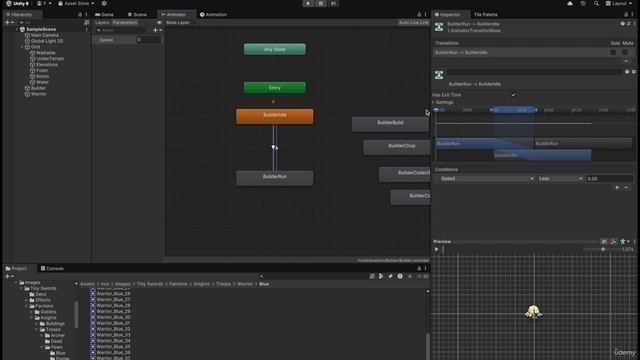This screenshot has width=640, height=360.
Task: Open the Tile Palette tab
Action: (485, 14)
